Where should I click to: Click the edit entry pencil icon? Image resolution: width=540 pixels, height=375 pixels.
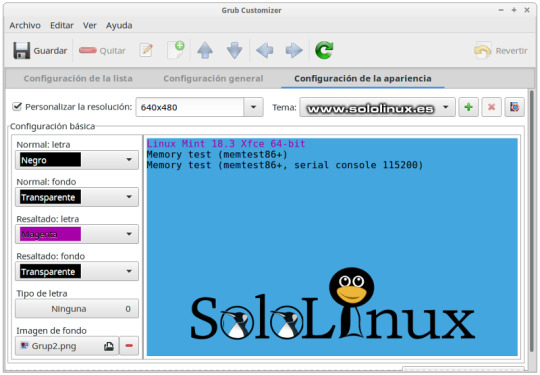click(x=146, y=50)
